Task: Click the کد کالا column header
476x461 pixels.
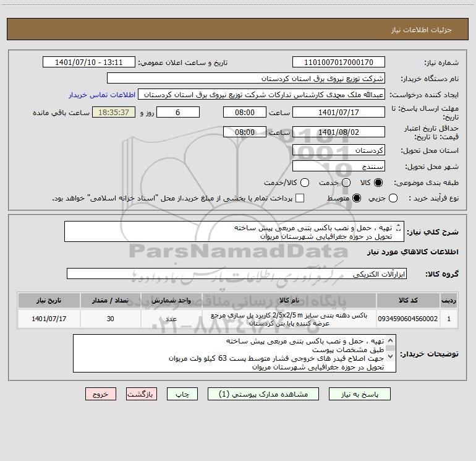Action: tap(408, 300)
